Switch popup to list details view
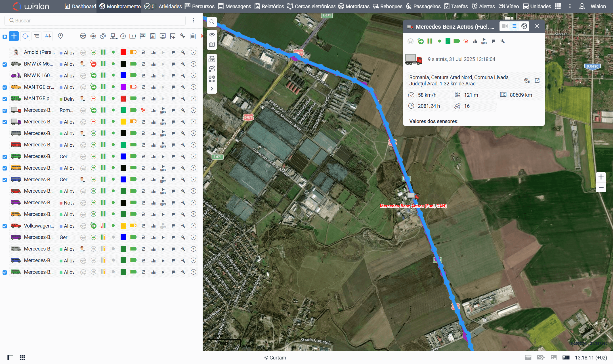613x364 pixels. [x=514, y=26]
